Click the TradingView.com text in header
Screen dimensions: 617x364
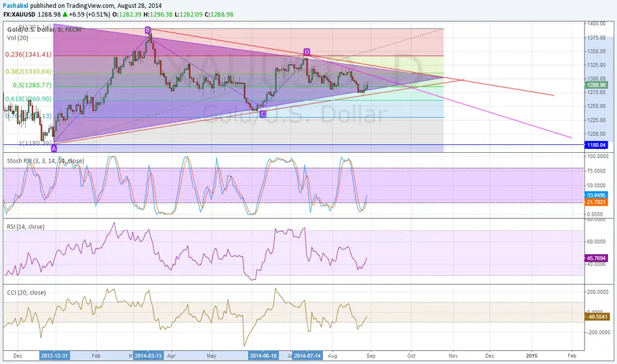pyautogui.click(x=90, y=6)
